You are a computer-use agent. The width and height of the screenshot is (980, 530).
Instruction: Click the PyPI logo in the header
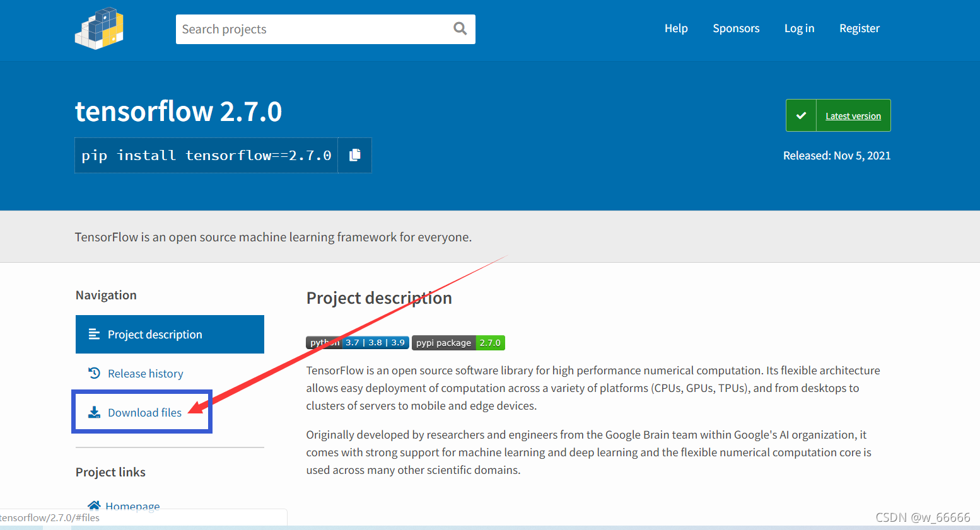tap(99, 28)
